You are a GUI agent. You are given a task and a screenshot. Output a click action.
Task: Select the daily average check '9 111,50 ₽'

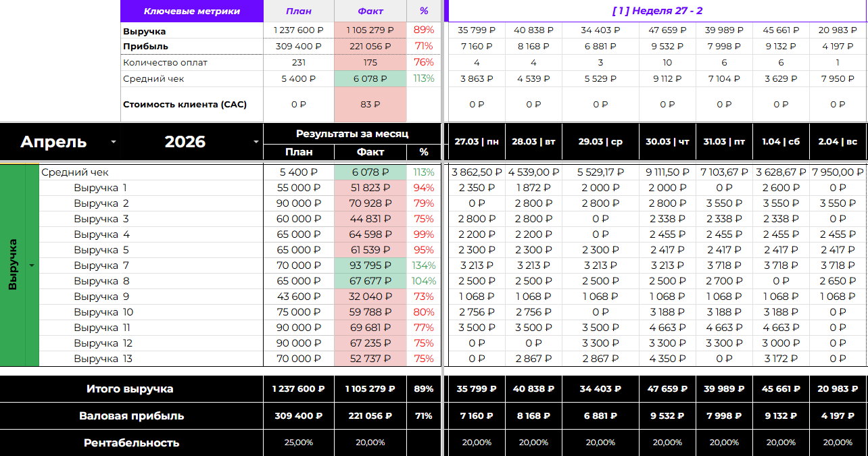[667, 172]
